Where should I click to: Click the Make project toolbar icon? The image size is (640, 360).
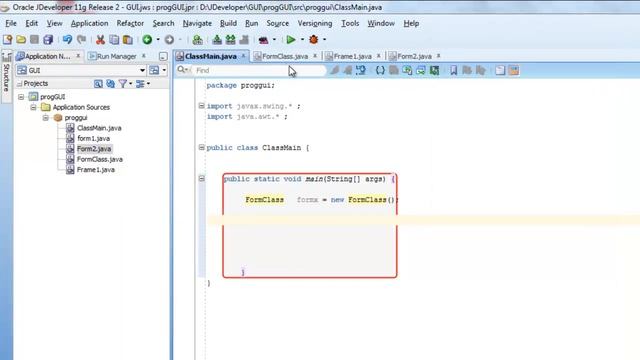pos(217,40)
